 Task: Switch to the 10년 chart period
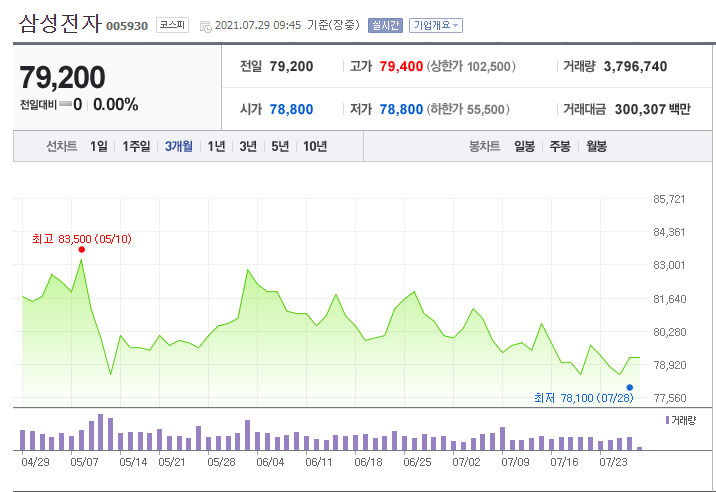315,146
